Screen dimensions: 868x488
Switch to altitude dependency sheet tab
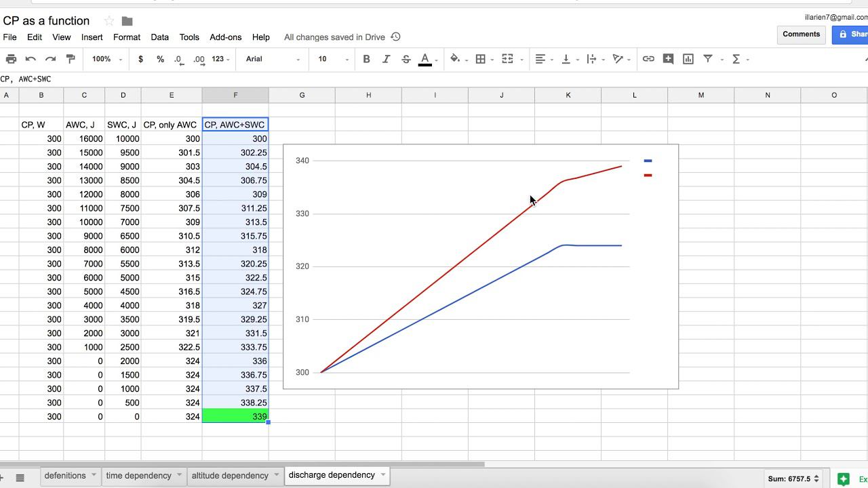tap(230, 476)
